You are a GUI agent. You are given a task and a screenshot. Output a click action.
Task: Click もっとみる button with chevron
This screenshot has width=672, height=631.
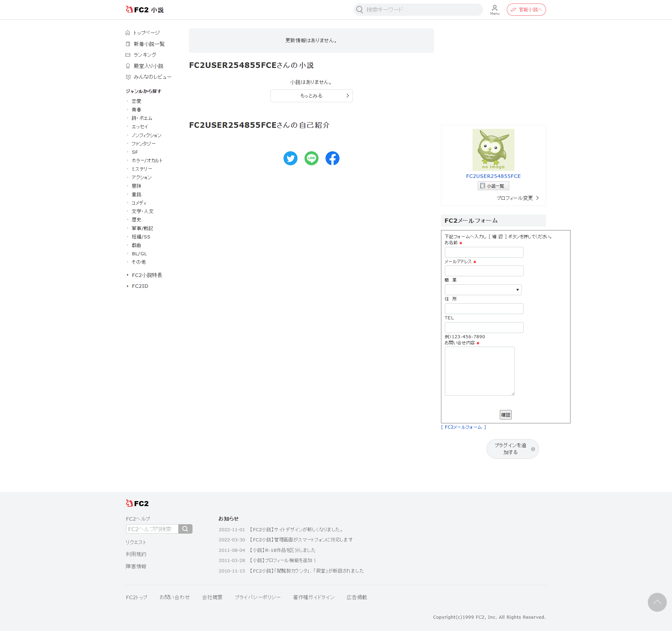coord(311,96)
